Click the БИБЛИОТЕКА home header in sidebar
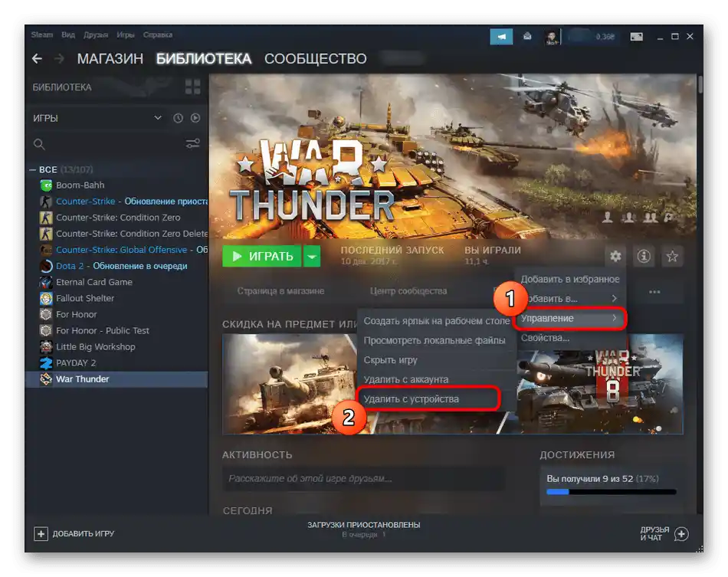This screenshot has width=728, height=577. [x=62, y=87]
